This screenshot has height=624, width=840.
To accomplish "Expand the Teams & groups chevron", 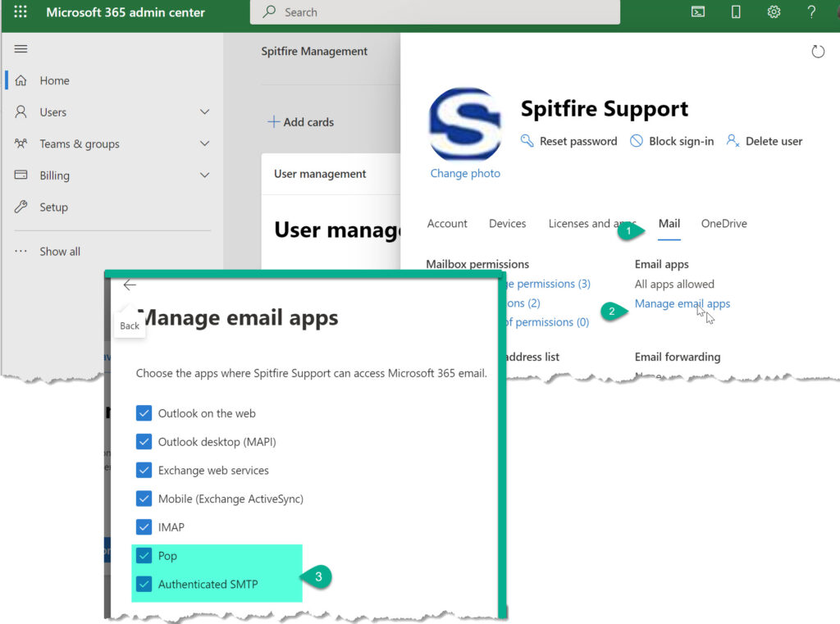I will (x=204, y=143).
